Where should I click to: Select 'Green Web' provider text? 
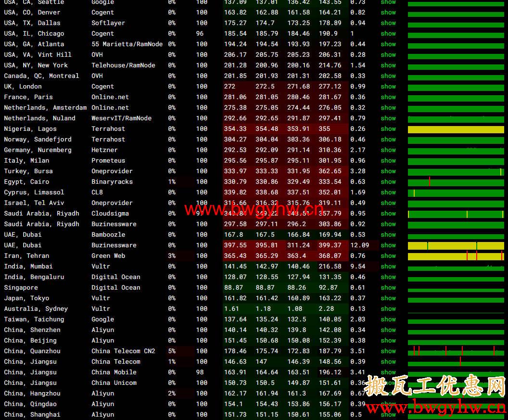108,255
